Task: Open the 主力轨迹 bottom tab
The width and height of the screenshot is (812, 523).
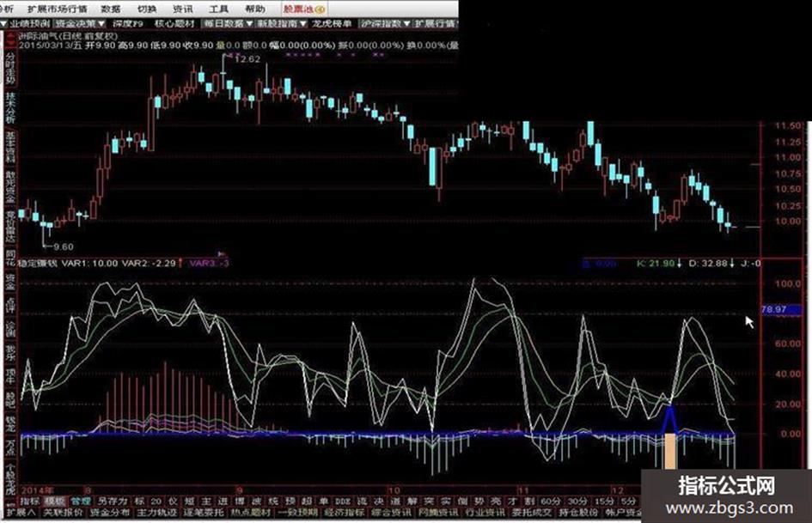Action: (x=156, y=512)
